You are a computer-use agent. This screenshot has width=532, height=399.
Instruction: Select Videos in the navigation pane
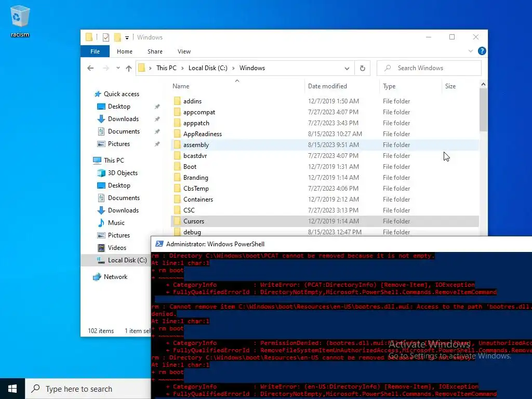(117, 248)
